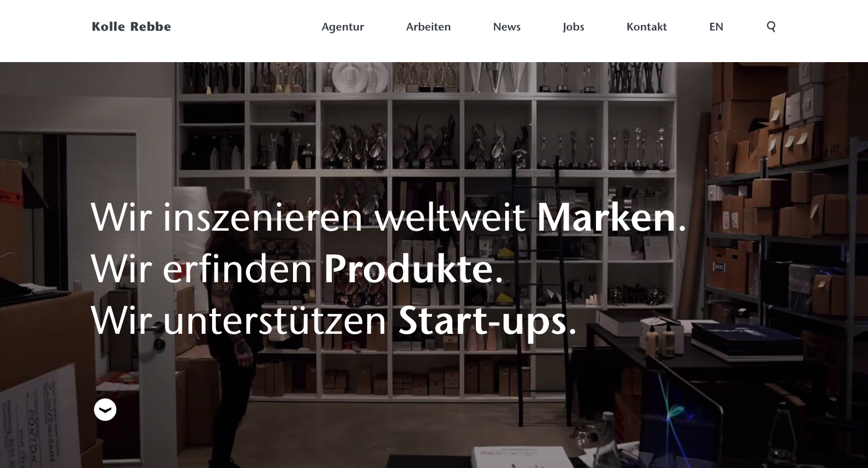Open the Agentur menu item
The image size is (868, 468).
pyautogui.click(x=342, y=27)
